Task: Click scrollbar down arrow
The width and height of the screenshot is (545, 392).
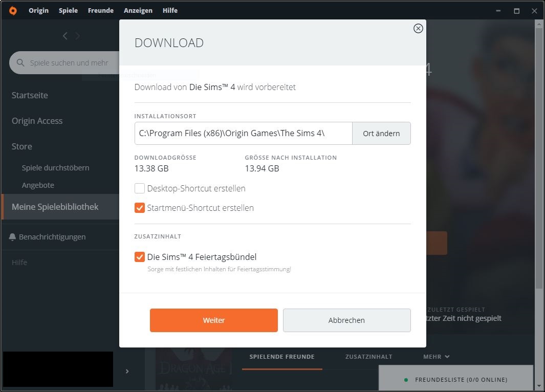Action: point(539,386)
